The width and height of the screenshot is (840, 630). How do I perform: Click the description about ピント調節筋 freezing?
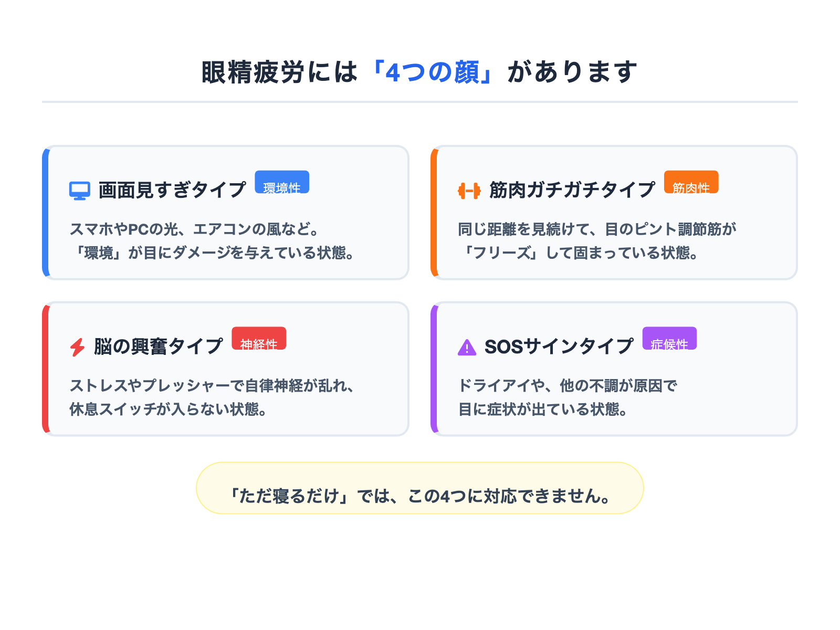tap(597, 241)
